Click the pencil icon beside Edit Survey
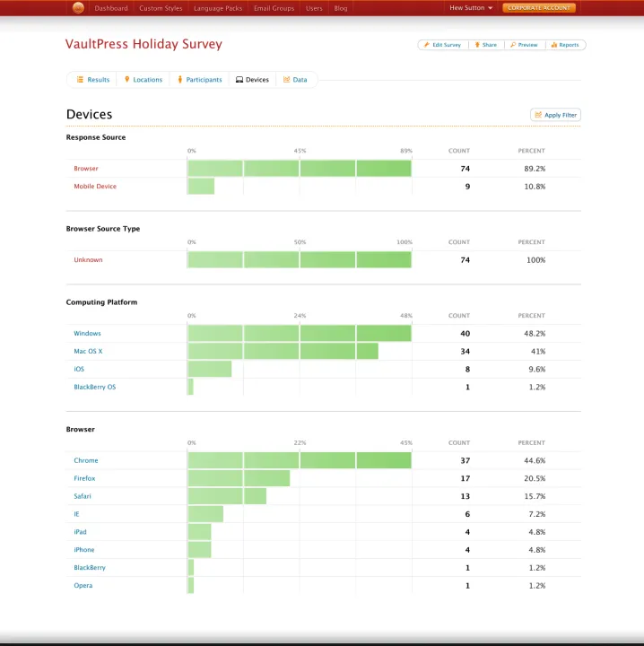This screenshot has width=644, height=646. click(427, 45)
